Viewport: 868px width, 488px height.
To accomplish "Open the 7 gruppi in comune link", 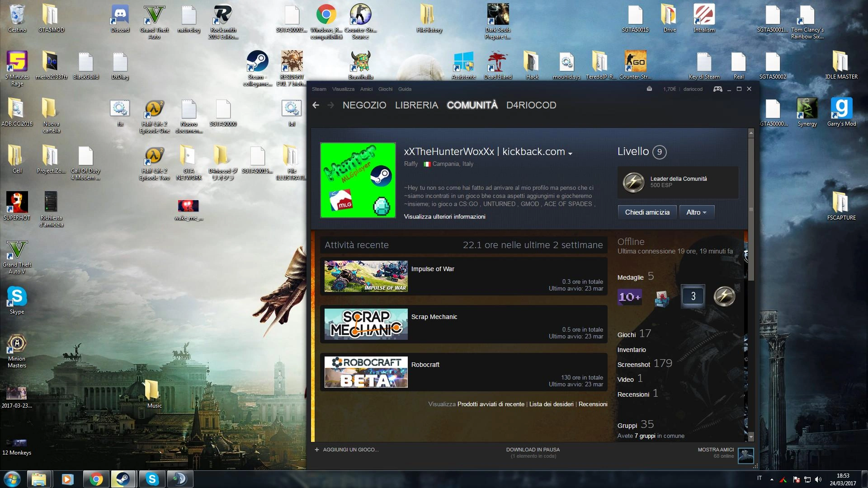I will pos(645,436).
